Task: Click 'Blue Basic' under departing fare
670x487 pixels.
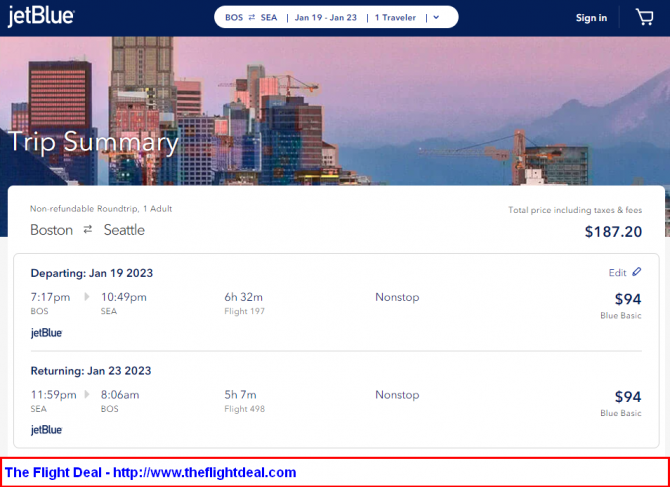Action: click(x=621, y=316)
